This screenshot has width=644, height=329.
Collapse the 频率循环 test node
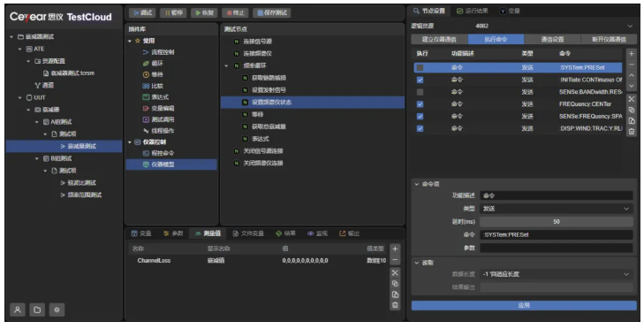tap(226, 65)
